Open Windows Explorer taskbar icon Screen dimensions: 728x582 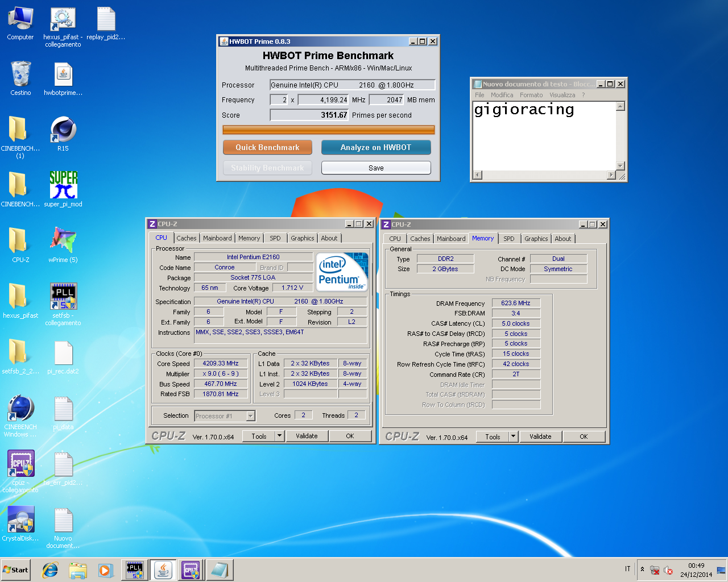[x=78, y=570]
